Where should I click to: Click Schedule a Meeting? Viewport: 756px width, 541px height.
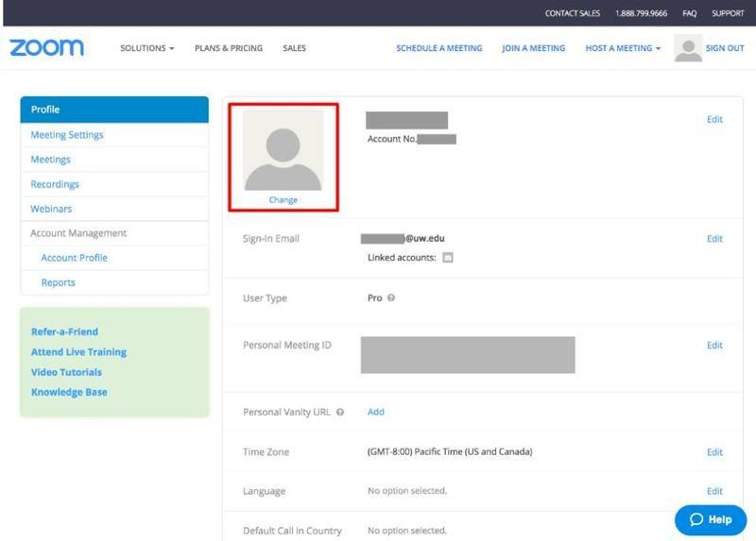(x=439, y=48)
